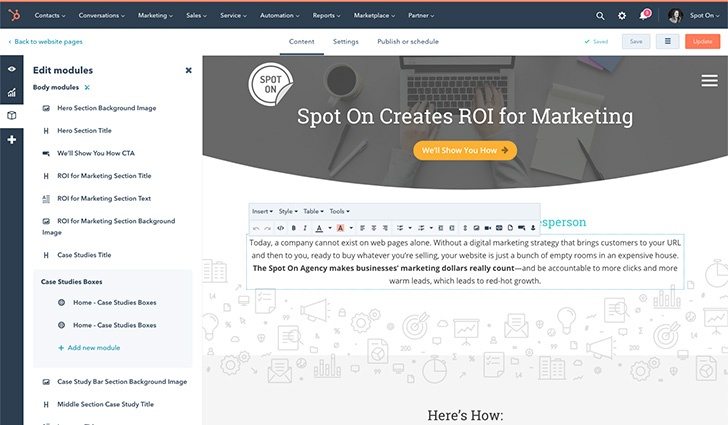This screenshot has width=728, height=425.
Task: Open the text color picker
Action: pyautogui.click(x=319, y=228)
